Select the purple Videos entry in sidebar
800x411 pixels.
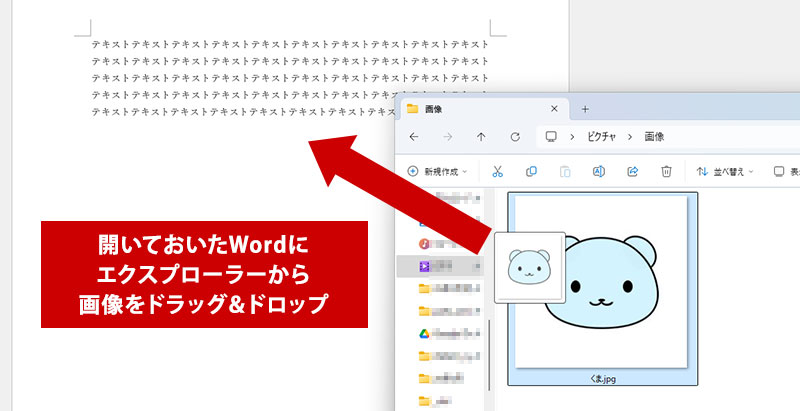[440, 266]
